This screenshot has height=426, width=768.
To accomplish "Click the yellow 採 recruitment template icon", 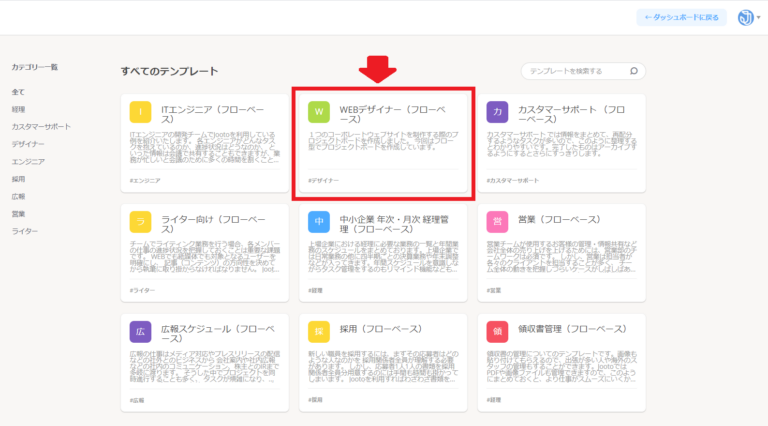I will tap(318, 331).
